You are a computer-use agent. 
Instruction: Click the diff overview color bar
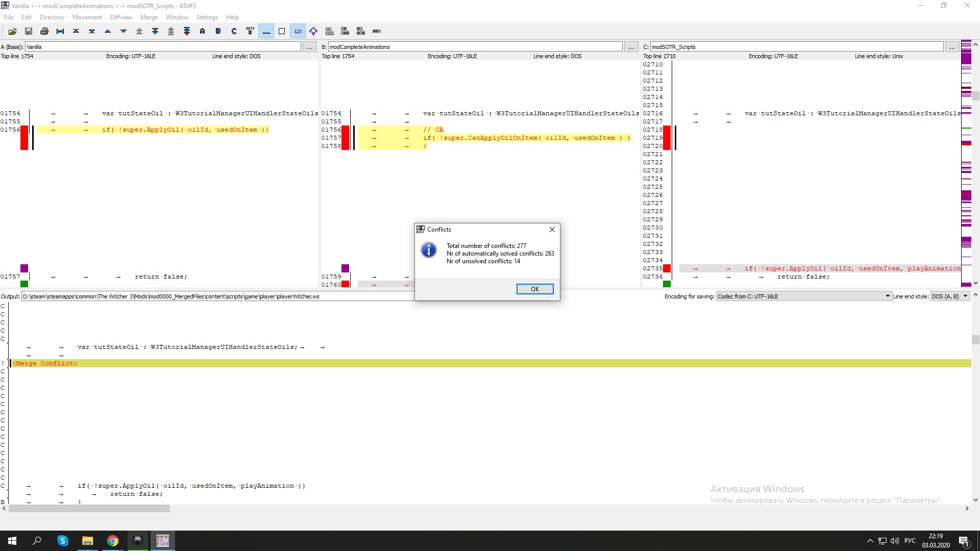(966, 163)
